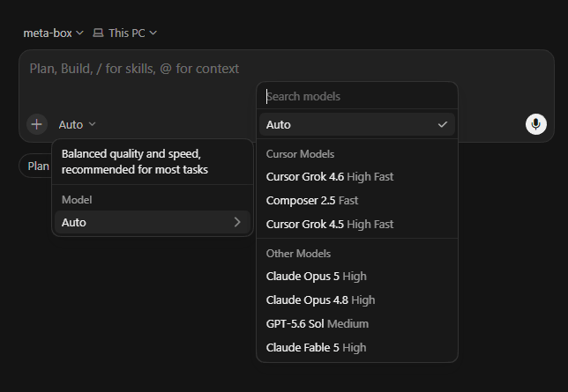Toggle the Auto model dropdown under prompt
This screenshot has width=568, height=392.
click(x=77, y=124)
